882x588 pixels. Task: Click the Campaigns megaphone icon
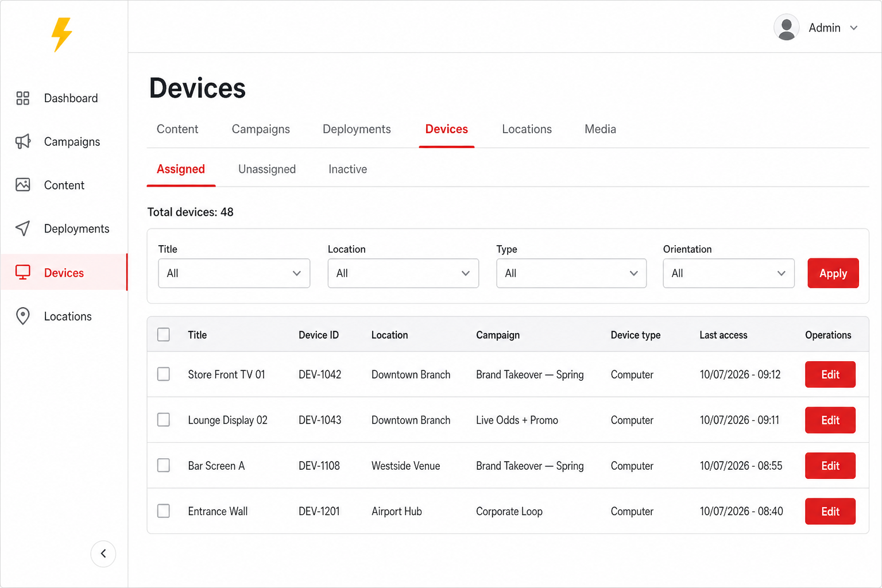coord(22,141)
